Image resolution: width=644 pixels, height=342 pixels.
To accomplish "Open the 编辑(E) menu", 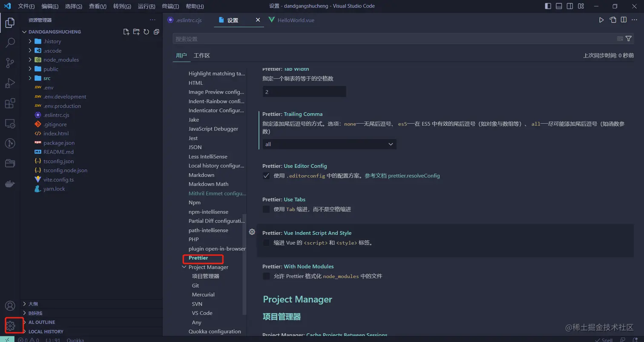I will tap(50, 6).
